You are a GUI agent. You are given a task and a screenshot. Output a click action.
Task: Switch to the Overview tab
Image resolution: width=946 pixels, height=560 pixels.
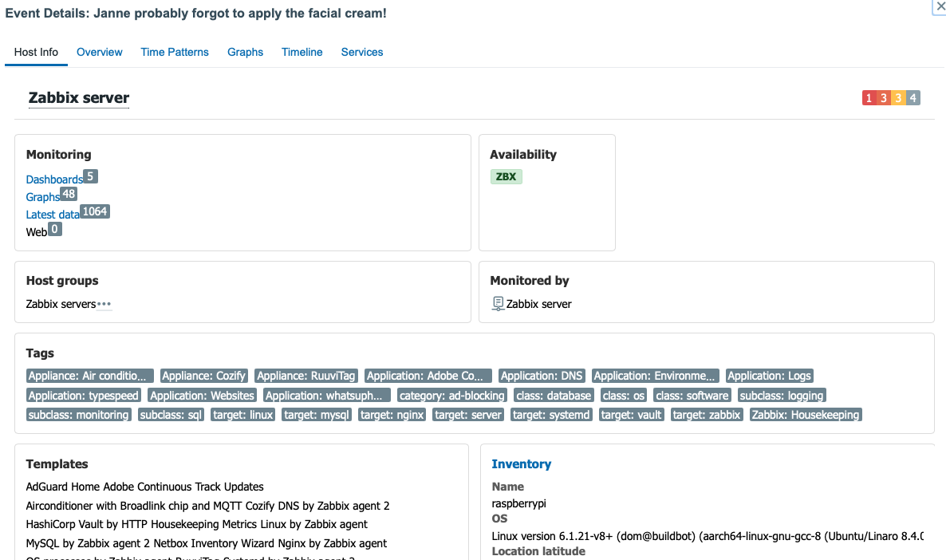point(100,52)
